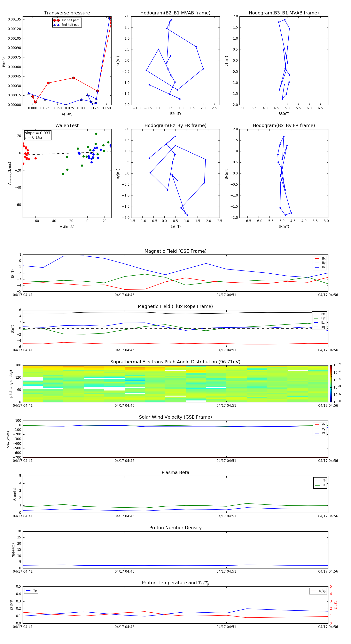Click the 'Vsw(km/s)' y-axis label

8,439
